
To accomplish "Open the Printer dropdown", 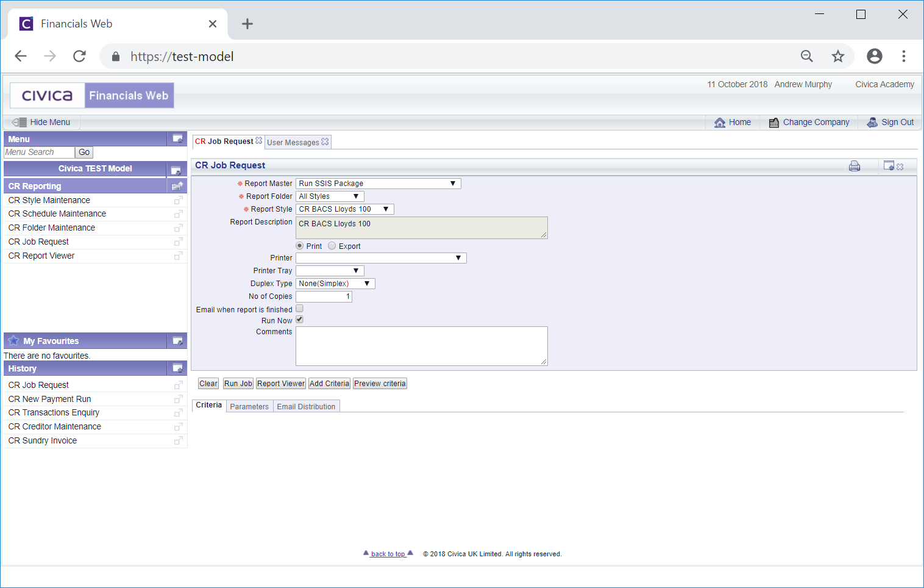I will pyautogui.click(x=381, y=258).
